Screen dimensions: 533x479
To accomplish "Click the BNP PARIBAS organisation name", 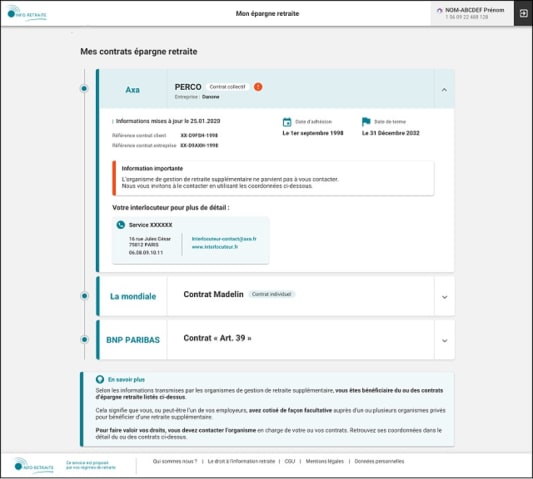I will [x=133, y=340].
